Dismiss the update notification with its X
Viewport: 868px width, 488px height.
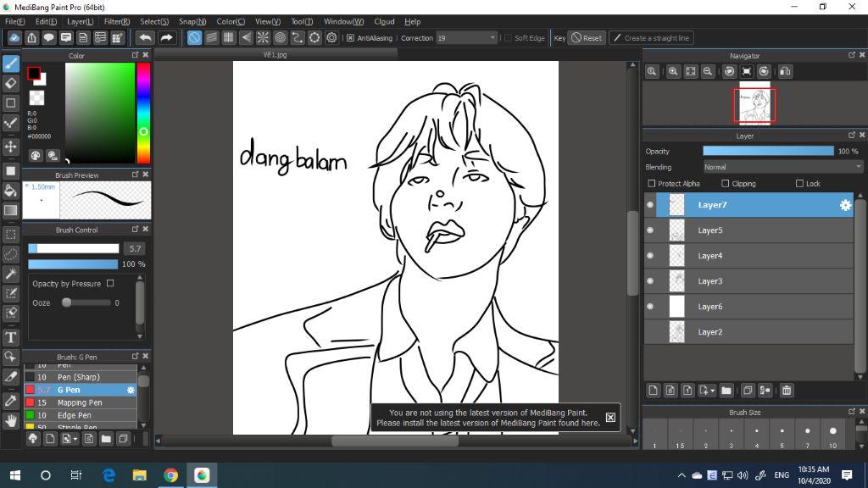610,418
